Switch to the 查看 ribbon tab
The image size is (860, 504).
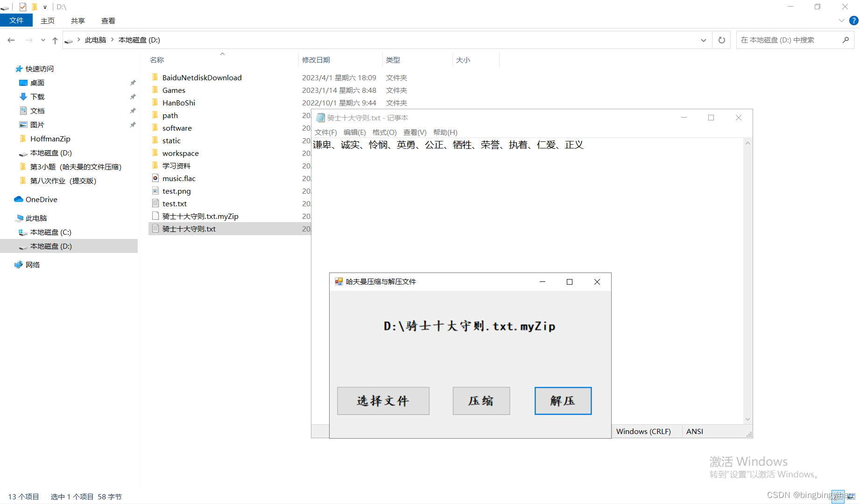point(108,21)
